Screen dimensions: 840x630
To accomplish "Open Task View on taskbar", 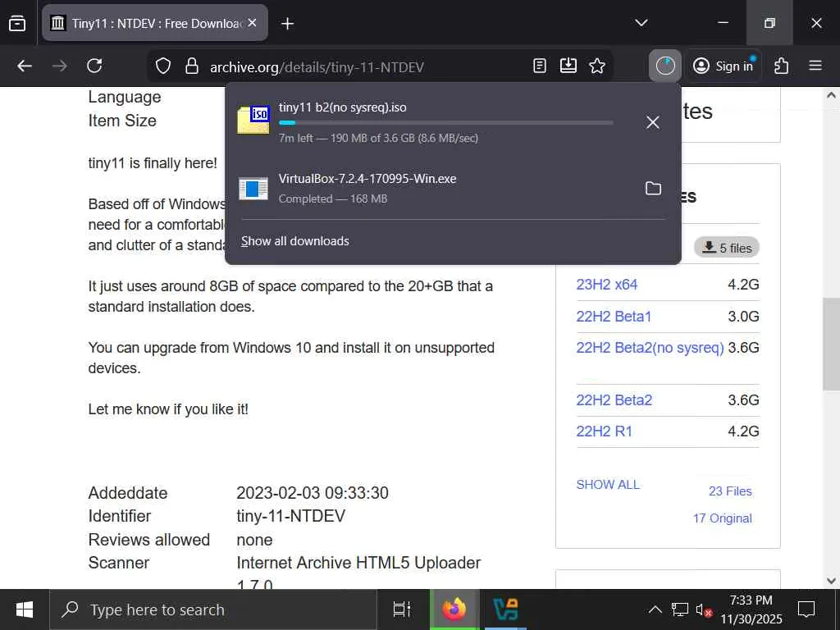I will 402,609.
